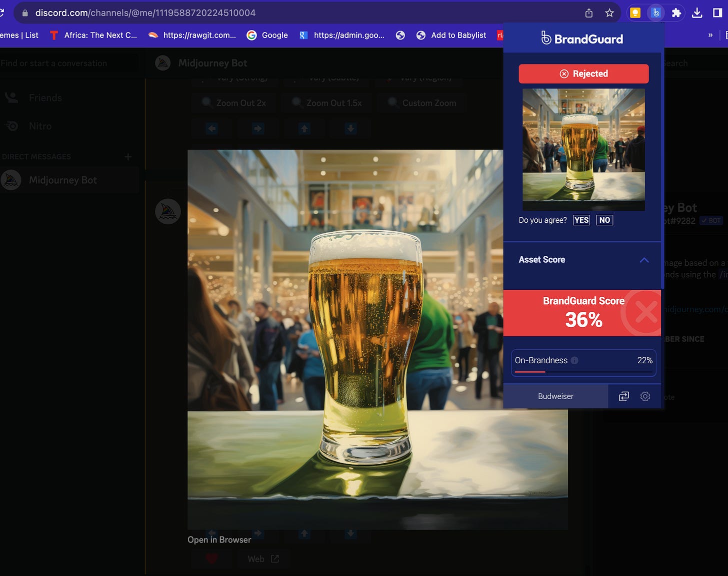Click the BrandGuard logo header

tap(582, 38)
